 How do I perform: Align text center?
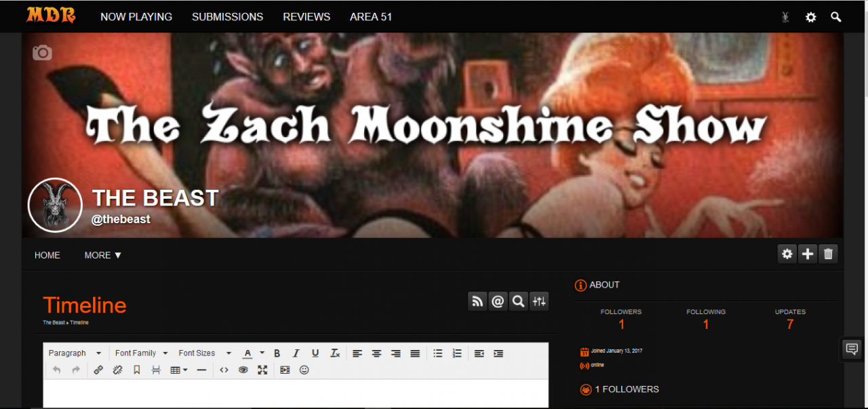376,353
